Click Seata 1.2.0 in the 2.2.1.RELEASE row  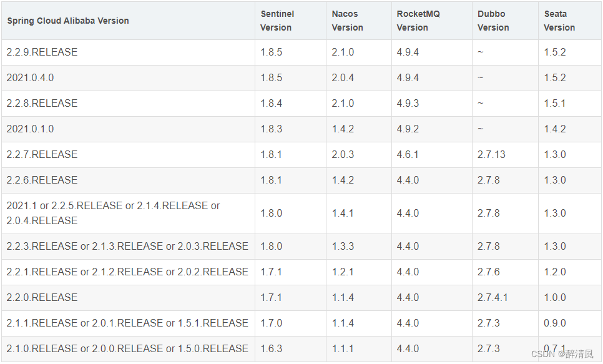[x=555, y=272]
